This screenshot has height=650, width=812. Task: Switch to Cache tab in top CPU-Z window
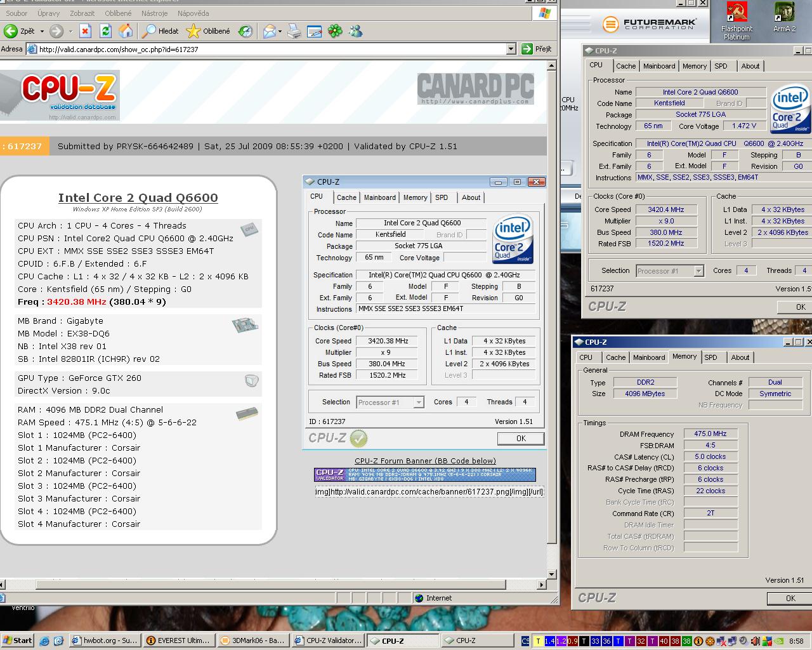[x=625, y=66]
